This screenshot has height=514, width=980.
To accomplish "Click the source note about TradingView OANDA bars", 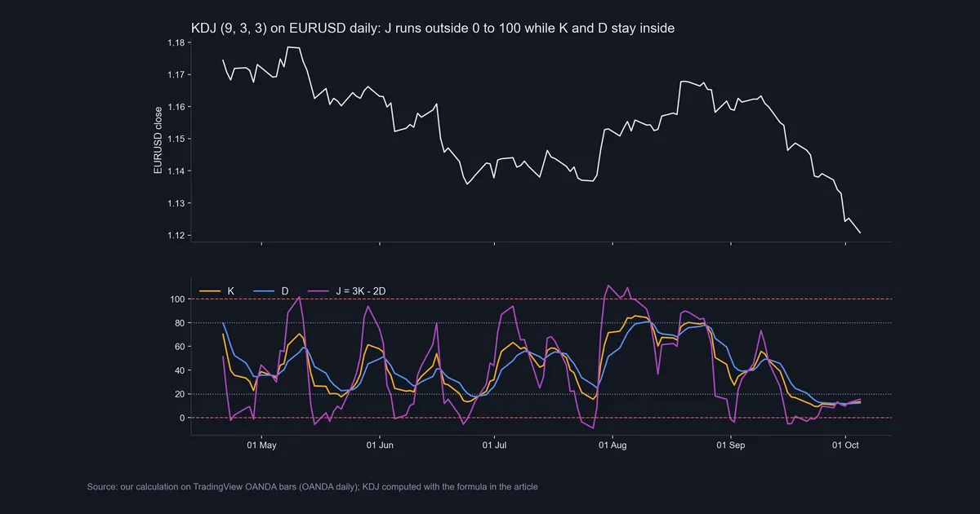I will pos(312,487).
